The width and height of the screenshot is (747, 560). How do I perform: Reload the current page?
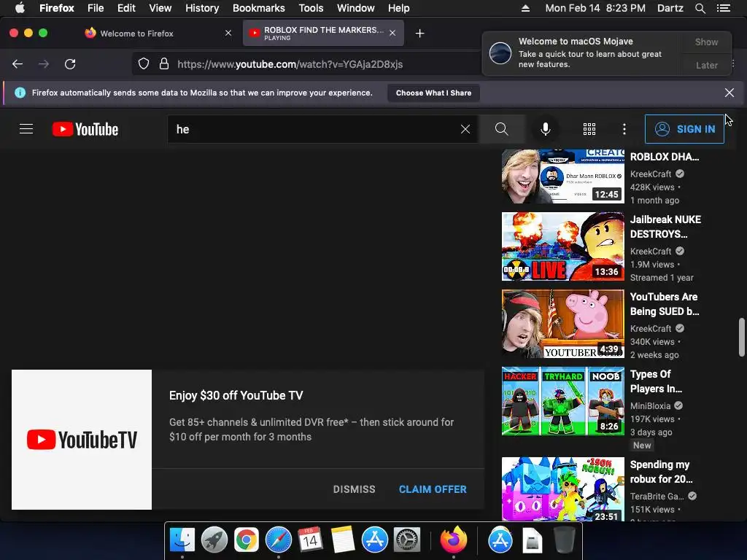click(x=70, y=64)
